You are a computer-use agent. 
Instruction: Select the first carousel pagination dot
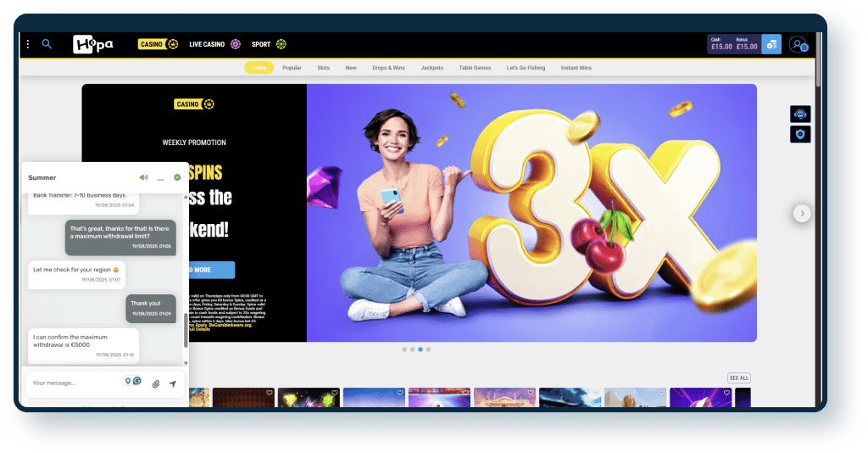click(x=403, y=350)
